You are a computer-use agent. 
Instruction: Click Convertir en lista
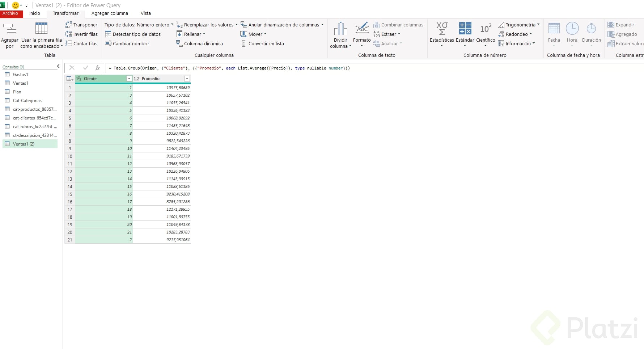pyautogui.click(x=262, y=43)
